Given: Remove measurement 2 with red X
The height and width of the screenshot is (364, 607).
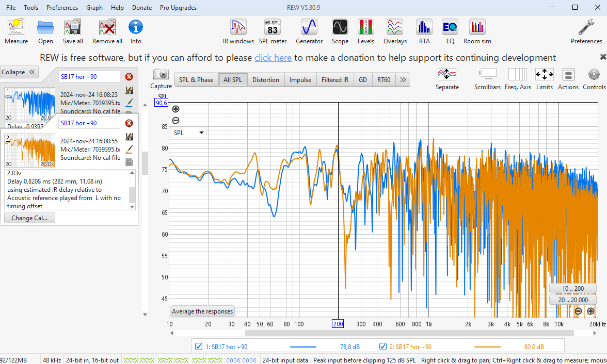Looking at the screenshot, I should pos(129,123).
